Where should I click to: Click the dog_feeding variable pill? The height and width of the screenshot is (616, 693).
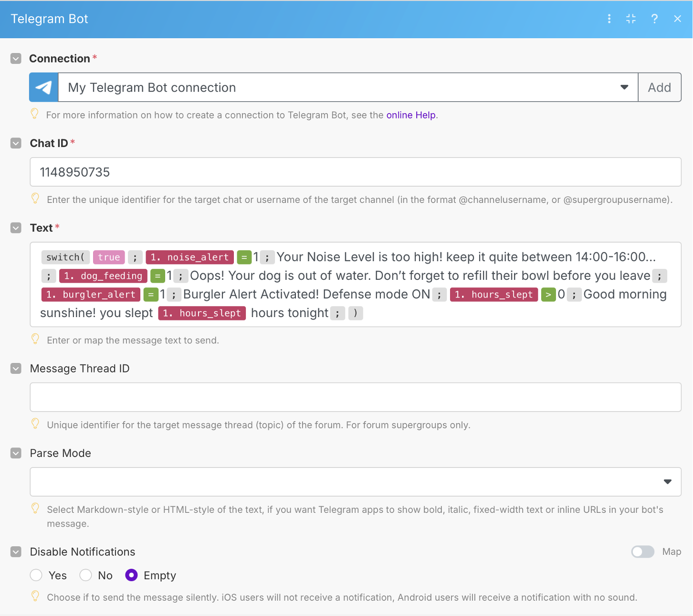click(103, 276)
